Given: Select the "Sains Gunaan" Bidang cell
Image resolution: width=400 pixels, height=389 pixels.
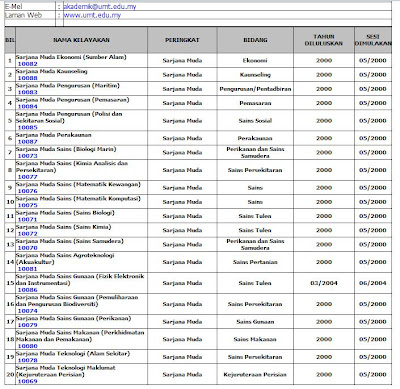Looking at the screenshot, I should click(255, 322).
